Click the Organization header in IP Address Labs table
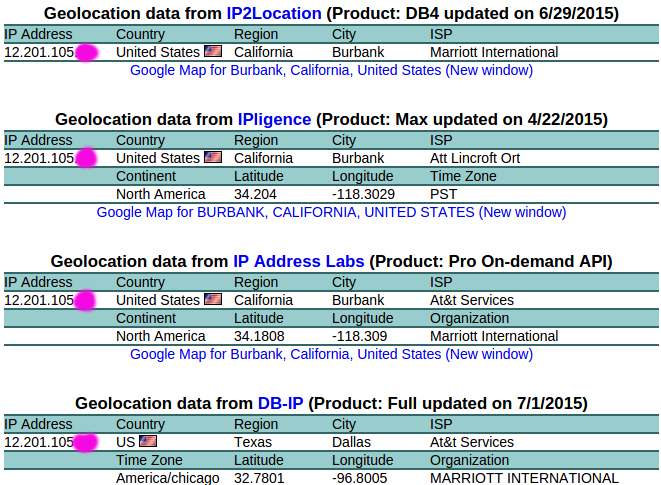Image resolution: width=661 pixels, height=485 pixels. click(x=470, y=318)
